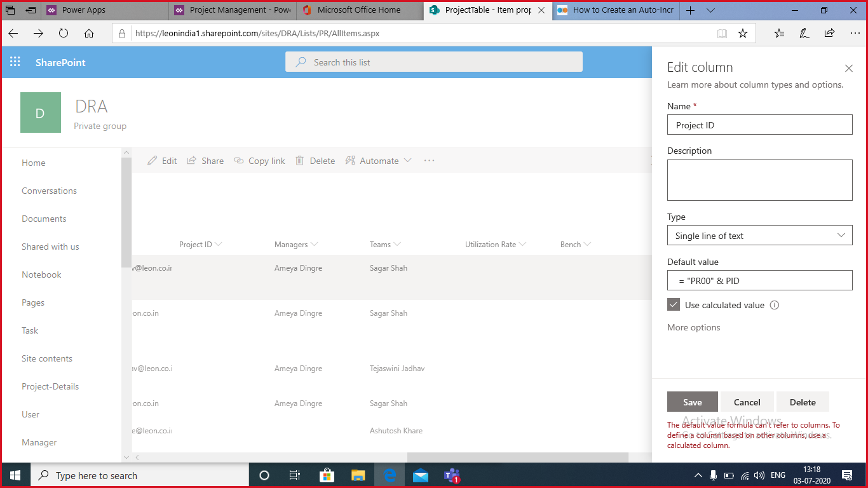Image resolution: width=868 pixels, height=488 pixels.
Task: Click the Copy link icon
Action: 238,160
